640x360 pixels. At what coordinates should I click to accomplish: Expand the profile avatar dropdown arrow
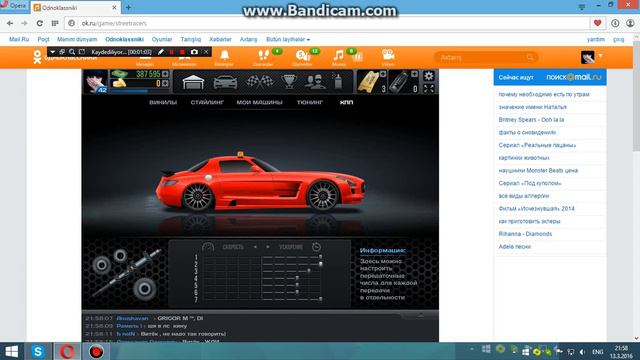pyautogui.click(x=600, y=56)
